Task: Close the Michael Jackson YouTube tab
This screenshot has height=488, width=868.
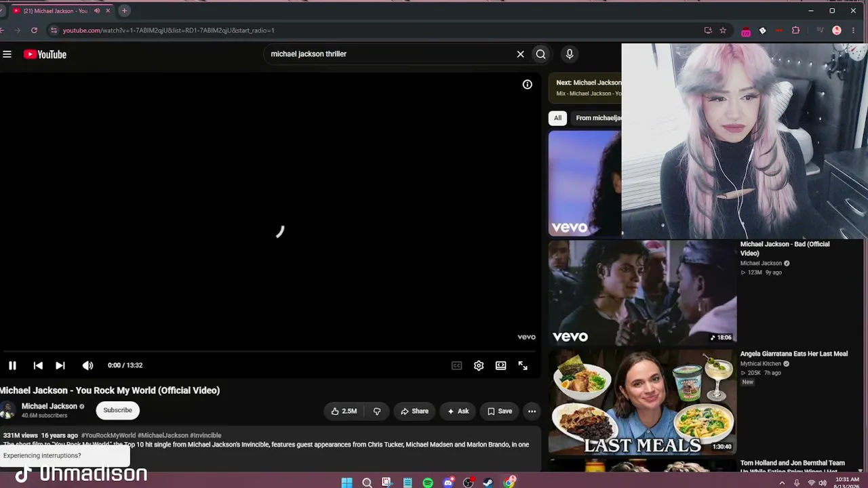Action: pyautogui.click(x=107, y=11)
